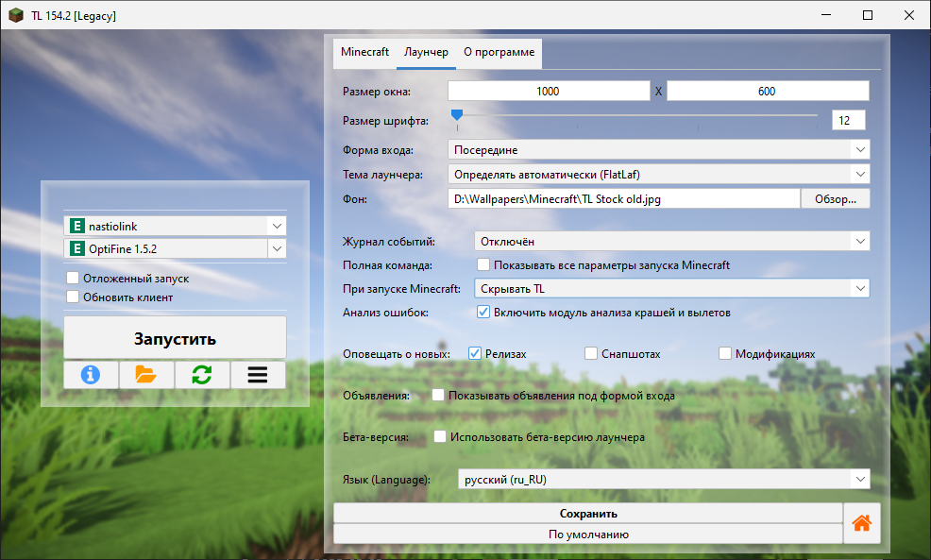Click the Анализ ошибок: label
This screenshot has height=560, width=931.
pyautogui.click(x=385, y=313)
